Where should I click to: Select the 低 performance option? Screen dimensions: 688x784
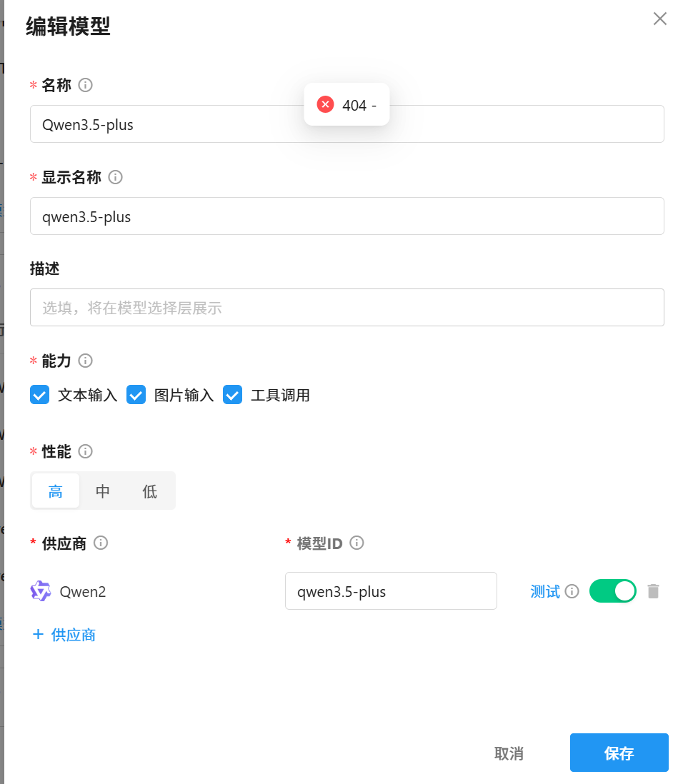[149, 491]
